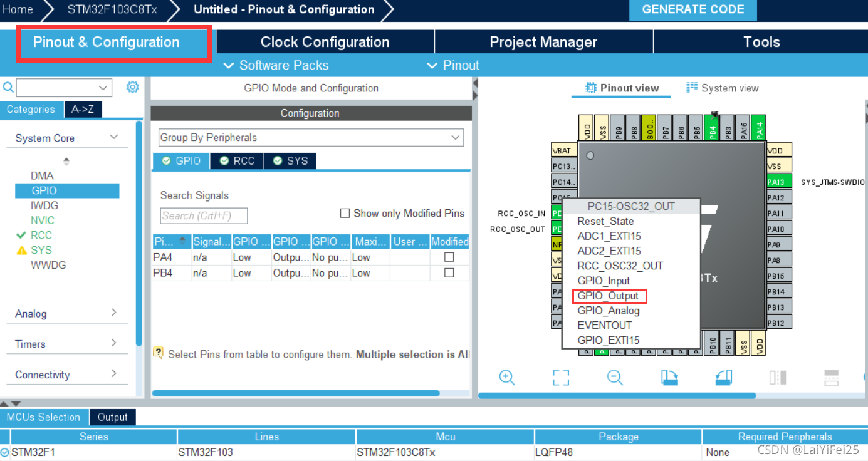The image size is (868, 461).
Task: Switch to the Tools tab
Action: coord(761,42)
